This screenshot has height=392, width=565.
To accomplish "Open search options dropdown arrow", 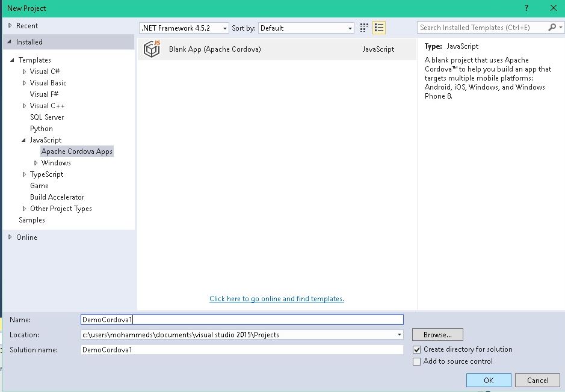I will 561,28.
